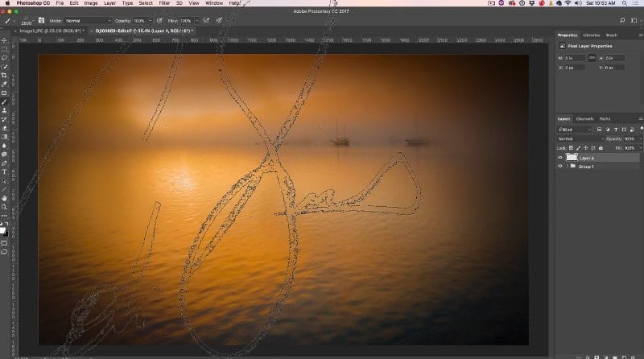Viewport: 644px width, 359px height.
Task: Select the Path Selection tool
Action: point(4,181)
